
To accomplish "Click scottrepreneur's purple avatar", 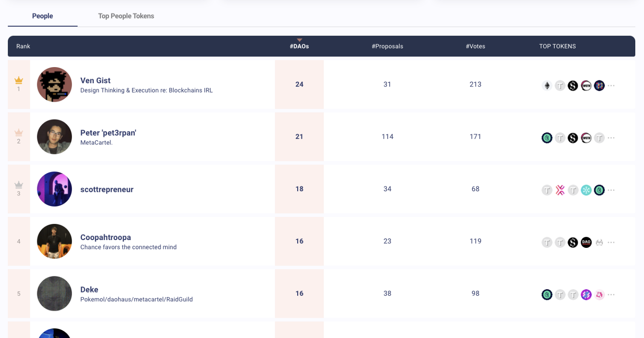I will click(x=54, y=189).
